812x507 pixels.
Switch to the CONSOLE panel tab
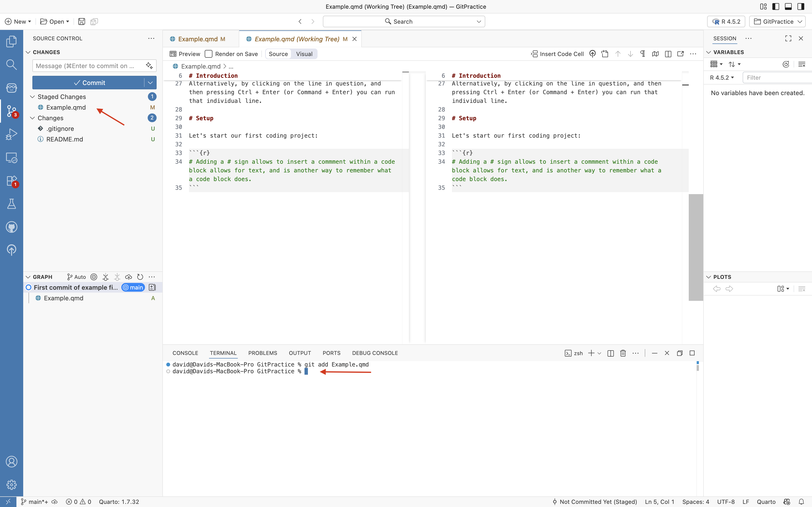point(185,353)
